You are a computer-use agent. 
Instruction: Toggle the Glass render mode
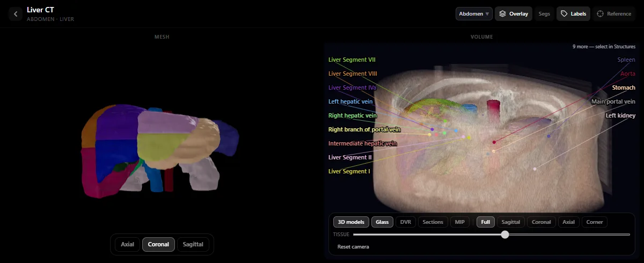point(382,222)
